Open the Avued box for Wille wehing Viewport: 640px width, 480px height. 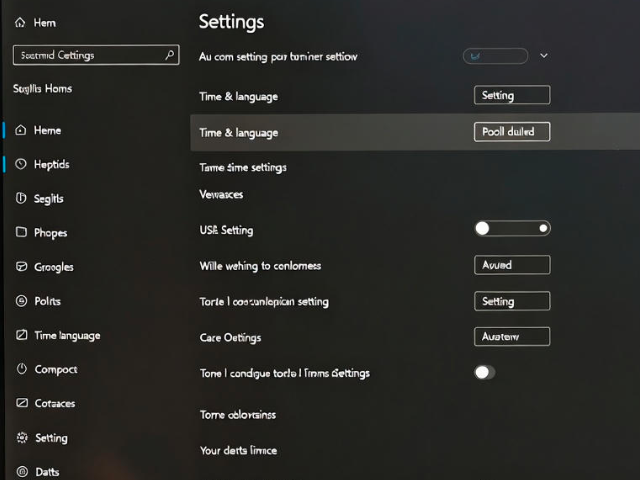click(x=511, y=265)
